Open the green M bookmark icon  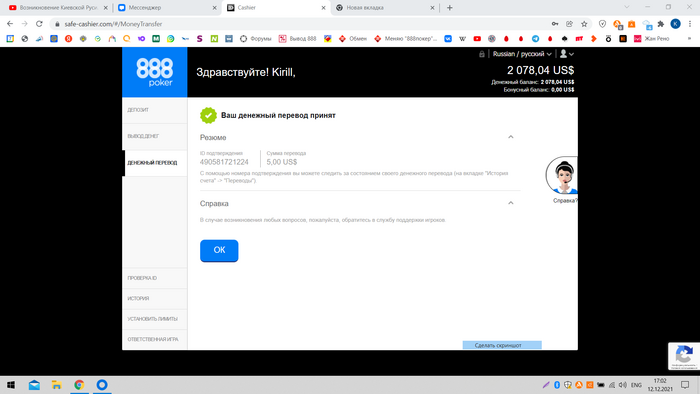156,39
